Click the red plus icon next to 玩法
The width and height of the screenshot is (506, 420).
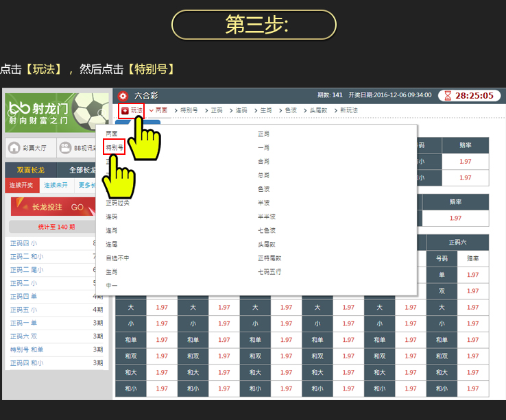[125, 110]
